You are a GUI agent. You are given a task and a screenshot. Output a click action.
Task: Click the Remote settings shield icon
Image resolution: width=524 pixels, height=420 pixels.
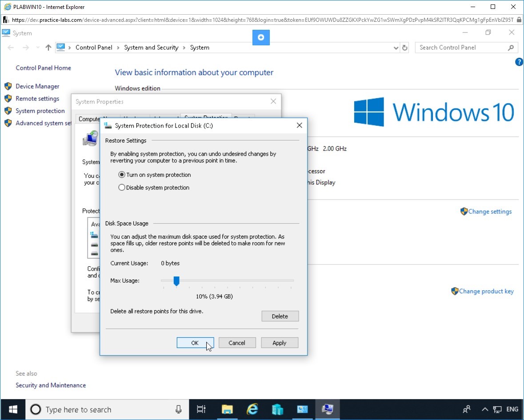8,99
